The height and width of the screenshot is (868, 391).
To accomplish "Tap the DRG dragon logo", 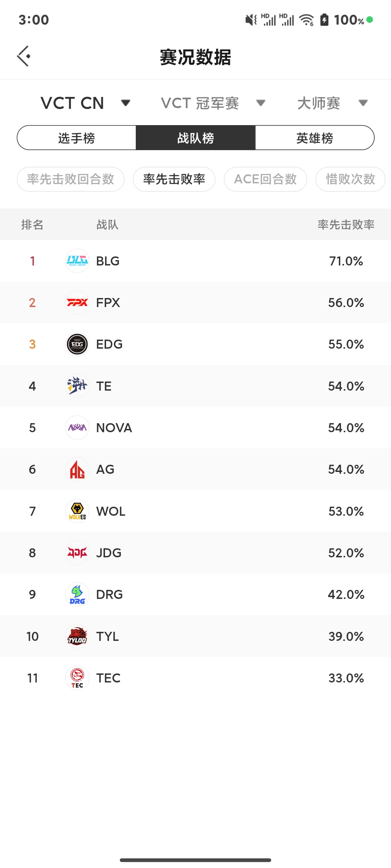I will [77, 594].
